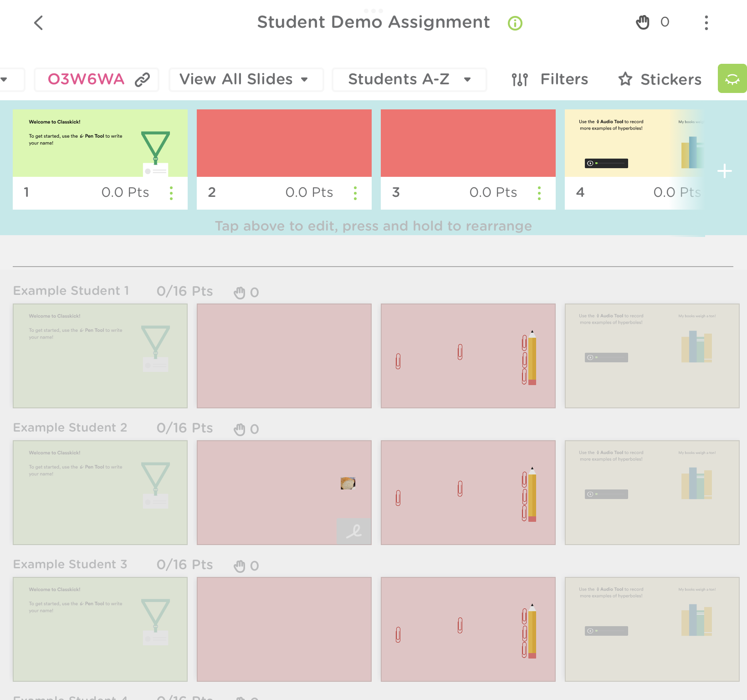Open the three-dot menu in header

[706, 23]
